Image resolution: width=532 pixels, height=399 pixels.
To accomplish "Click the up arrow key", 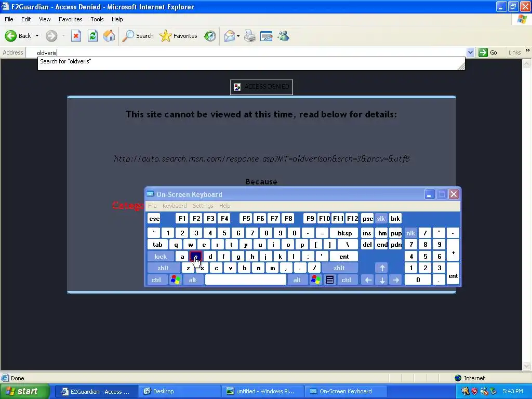I will [382, 268].
